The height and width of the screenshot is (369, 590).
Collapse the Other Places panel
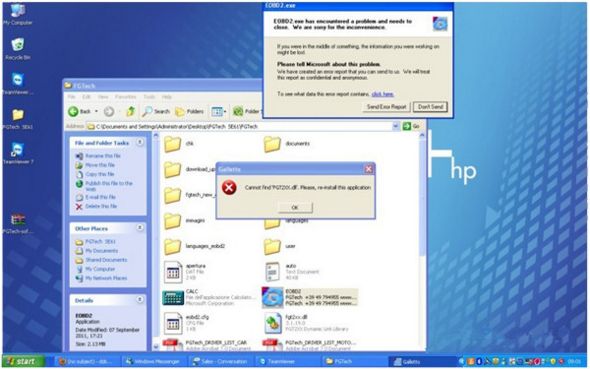140,228
